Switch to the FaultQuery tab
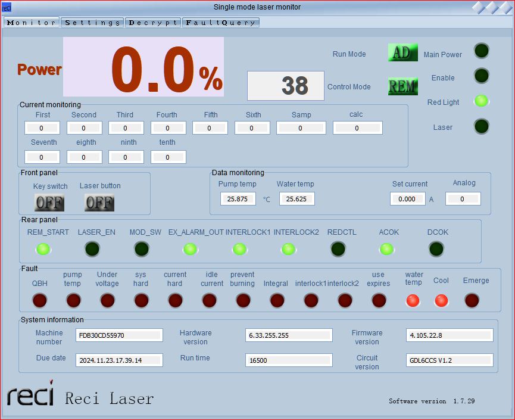The height and width of the screenshot is (420, 515). point(220,23)
